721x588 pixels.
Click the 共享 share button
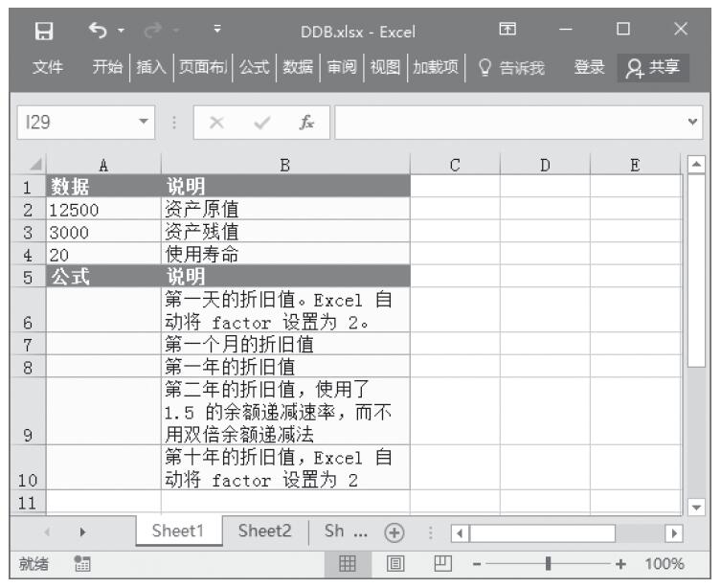coord(654,68)
